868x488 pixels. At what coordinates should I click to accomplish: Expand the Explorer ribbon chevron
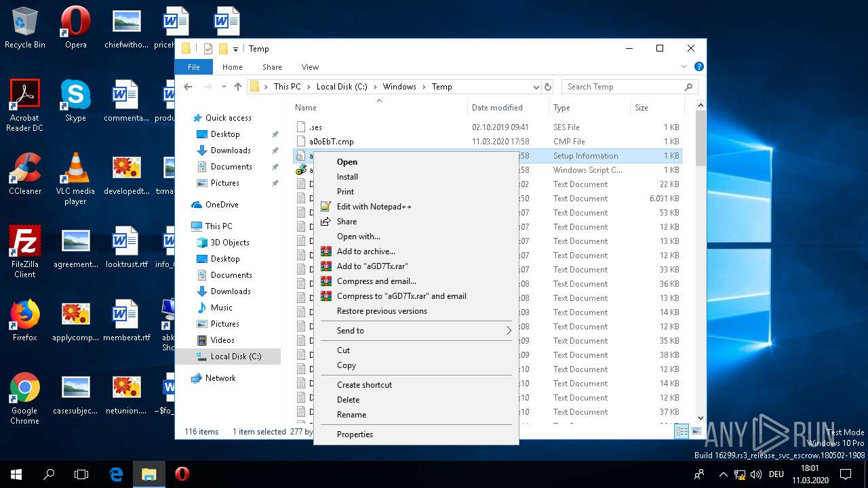[684, 66]
